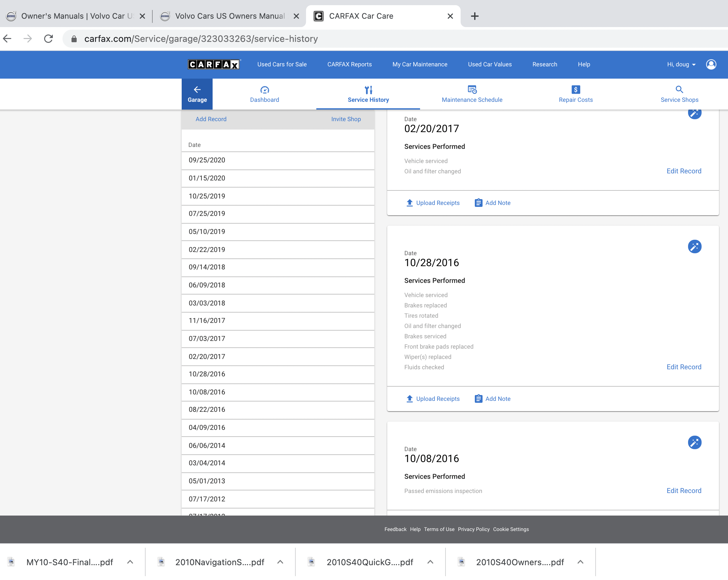Select the 07/03/2017 date row
Image resolution: width=728 pixels, height=580 pixels.
278,338
